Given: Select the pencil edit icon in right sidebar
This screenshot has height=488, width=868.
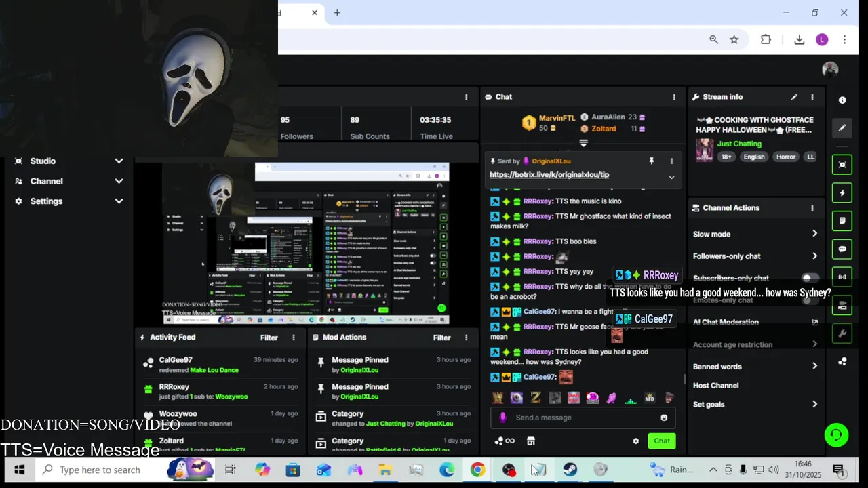Looking at the screenshot, I should point(842,127).
